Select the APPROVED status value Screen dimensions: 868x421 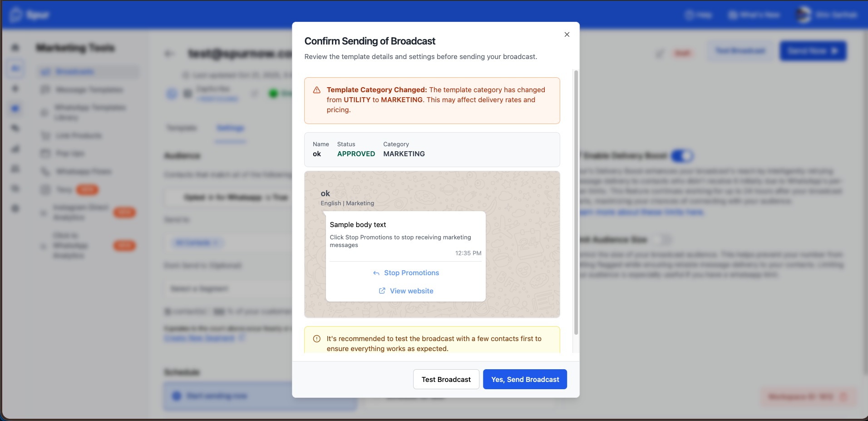[356, 154]
